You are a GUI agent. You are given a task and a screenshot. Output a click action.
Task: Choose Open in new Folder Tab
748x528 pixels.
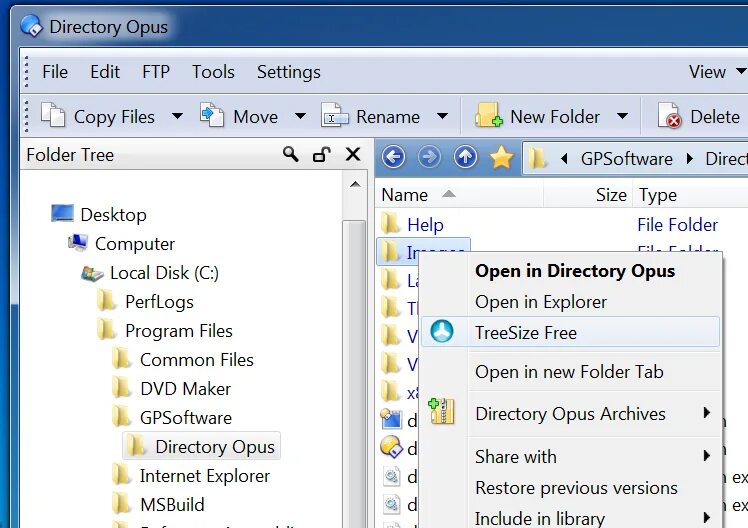(570, 372)
